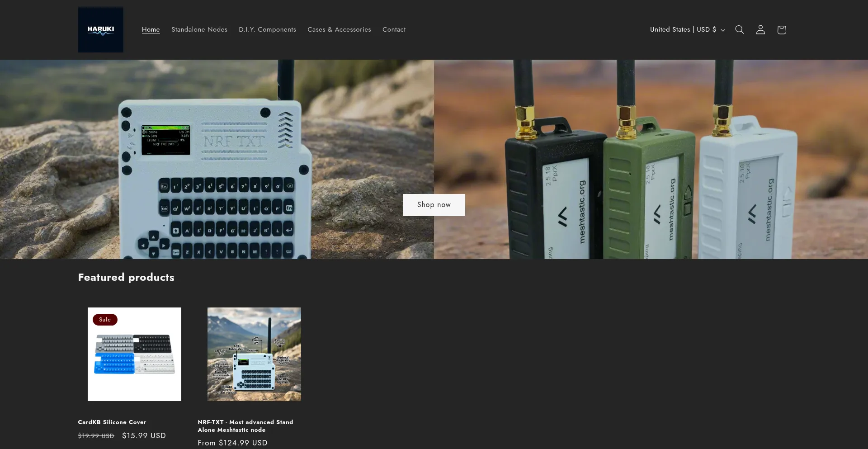Open NRF-TXT Stand Alone Meshtastic node link
Viewport: 868px width, 449px height.
[x=245, y=426]
